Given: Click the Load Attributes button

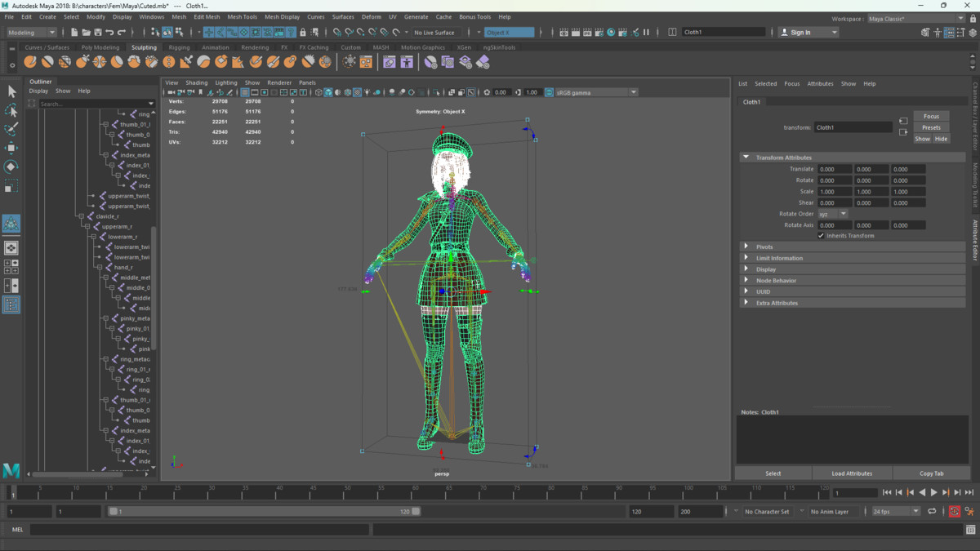Looking at the screenshot, I should 852,473.
